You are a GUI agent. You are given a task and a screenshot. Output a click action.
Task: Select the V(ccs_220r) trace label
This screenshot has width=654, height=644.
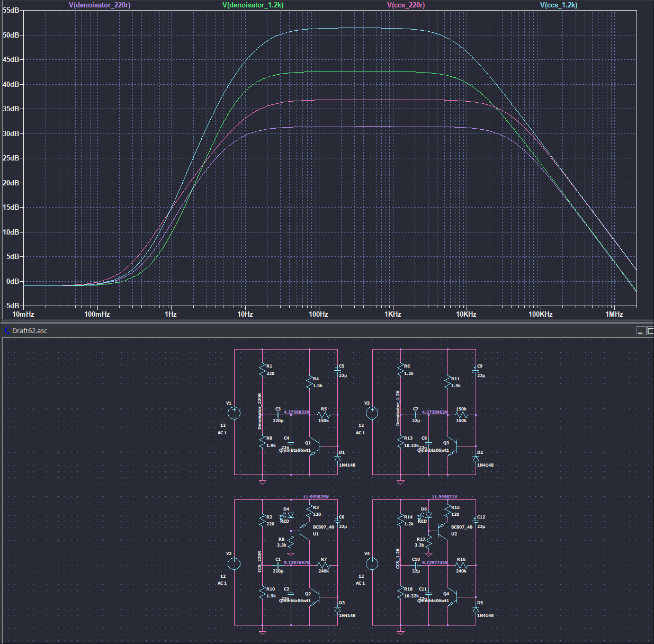(x=406, y=5)
